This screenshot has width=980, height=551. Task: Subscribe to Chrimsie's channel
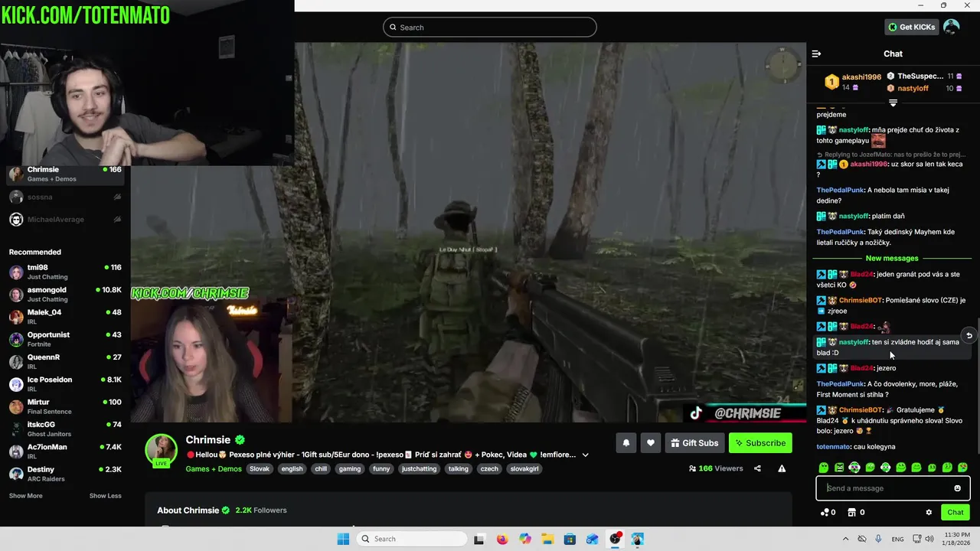[760, 443]
